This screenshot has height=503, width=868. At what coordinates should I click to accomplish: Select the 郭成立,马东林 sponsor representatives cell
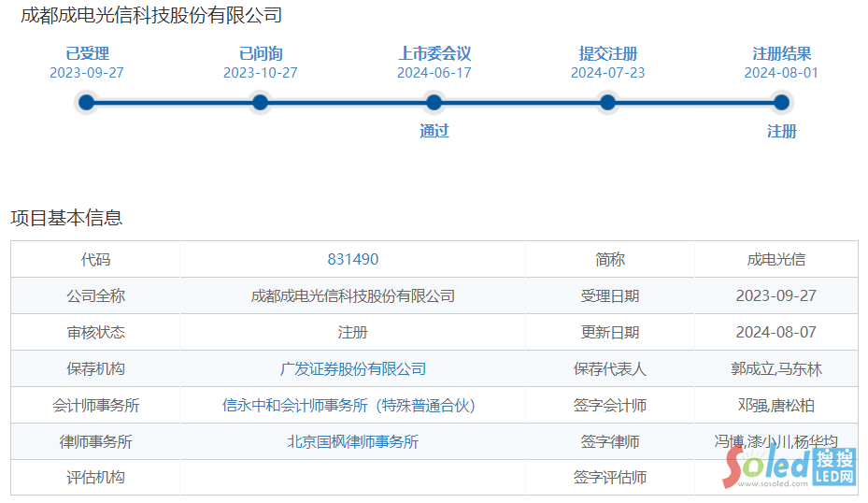click(x=776, y=369)
